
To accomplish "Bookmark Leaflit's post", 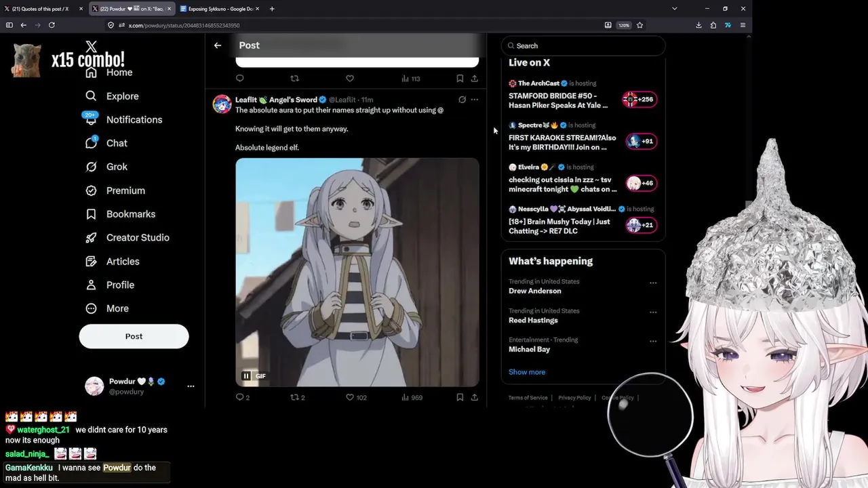I will pyautogui.click(x=460, y=397).
